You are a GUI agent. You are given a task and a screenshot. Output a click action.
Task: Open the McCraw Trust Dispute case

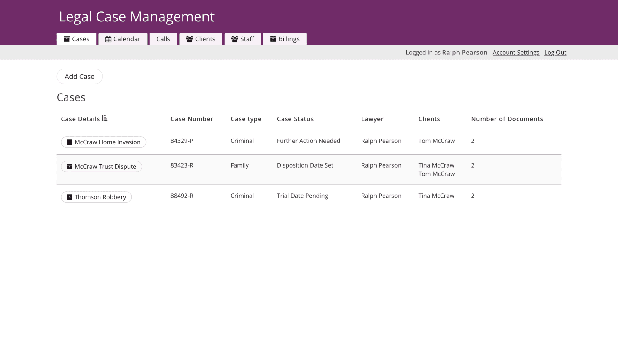pyautogui.click(x=101, y=166)
